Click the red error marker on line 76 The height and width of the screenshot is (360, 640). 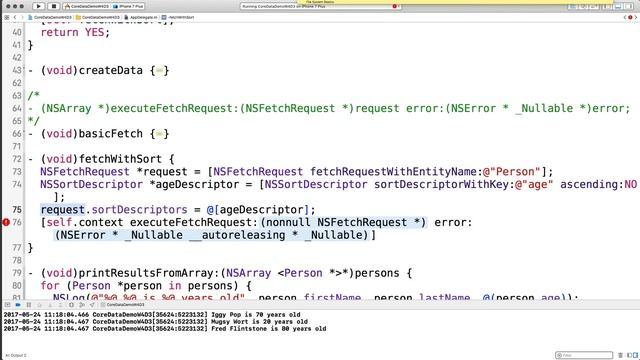point(6,222)
